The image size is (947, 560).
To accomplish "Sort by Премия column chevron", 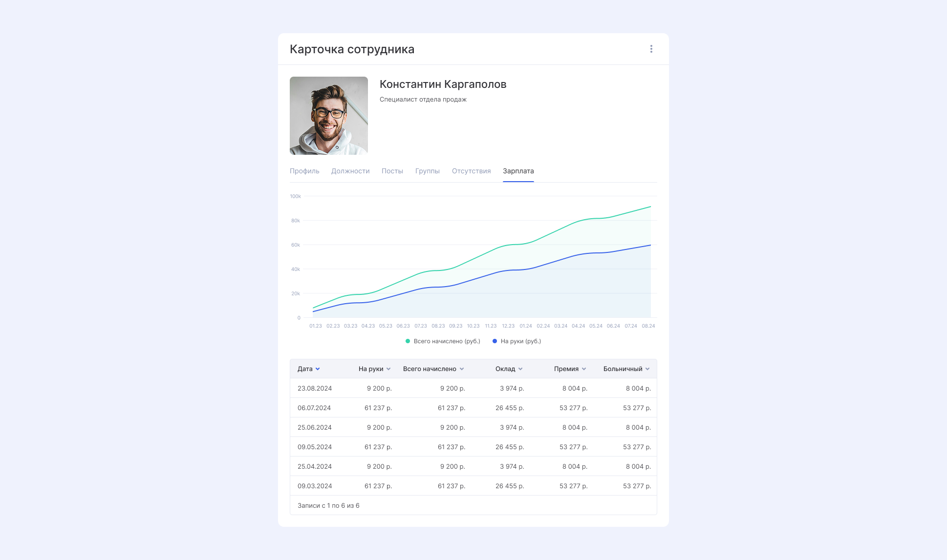I will (584, 369).
